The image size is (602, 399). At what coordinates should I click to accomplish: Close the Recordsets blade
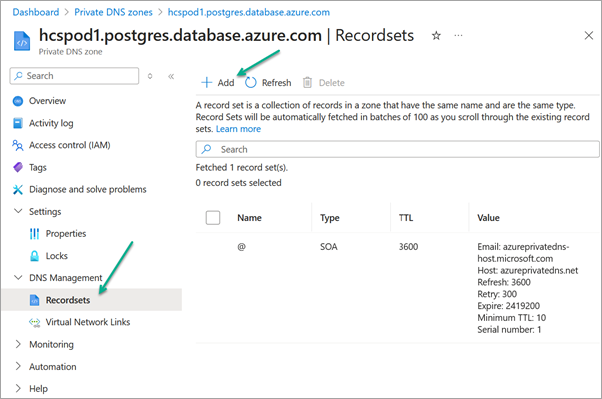click(x=589, y=36)
